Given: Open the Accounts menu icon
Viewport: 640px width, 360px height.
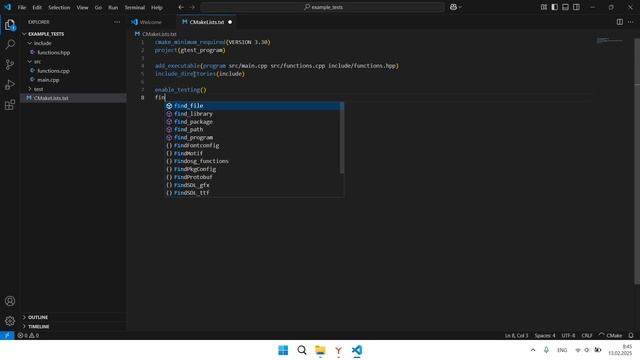Looking at the screenshot, I should (10, 301).
